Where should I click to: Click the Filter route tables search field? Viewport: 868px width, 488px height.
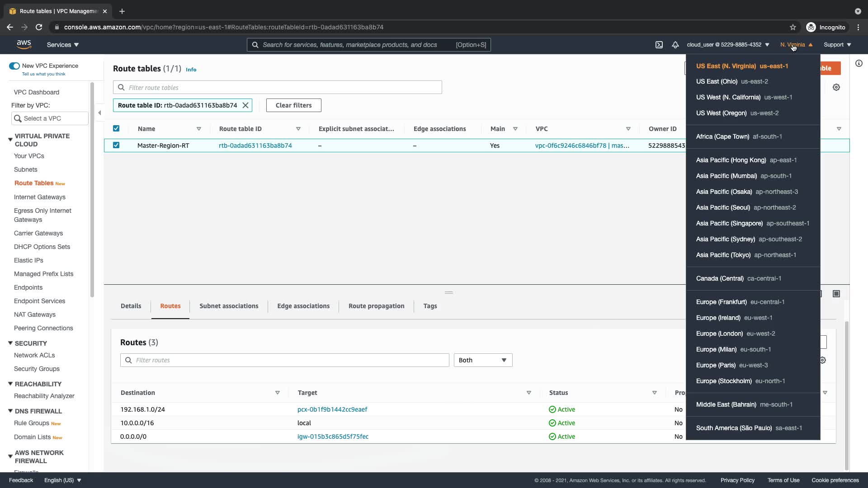[x=277, y=87]
